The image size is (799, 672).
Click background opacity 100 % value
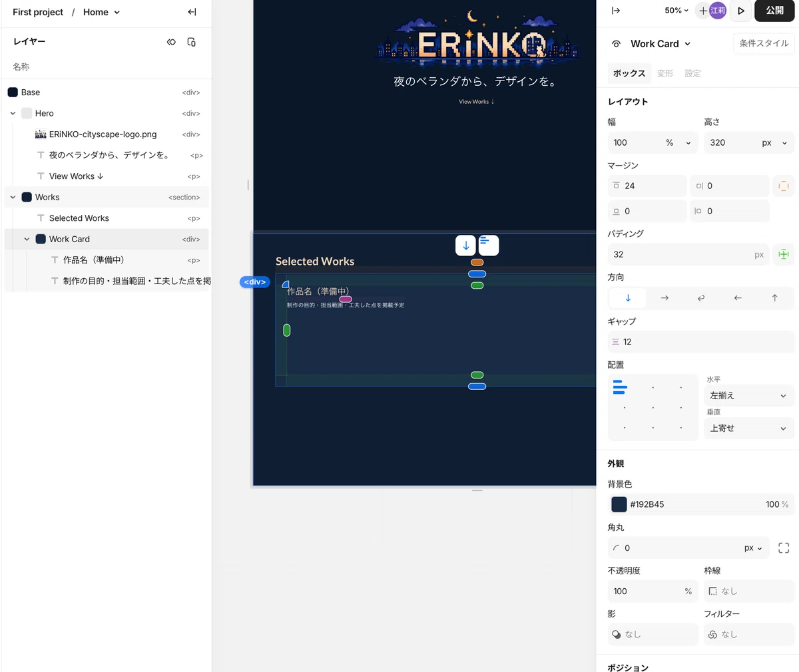pyautogui.click(x=776, y=504)
